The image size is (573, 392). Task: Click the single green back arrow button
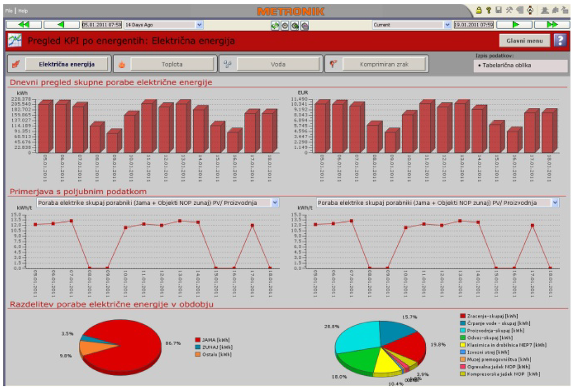click(x=61, y=25)
